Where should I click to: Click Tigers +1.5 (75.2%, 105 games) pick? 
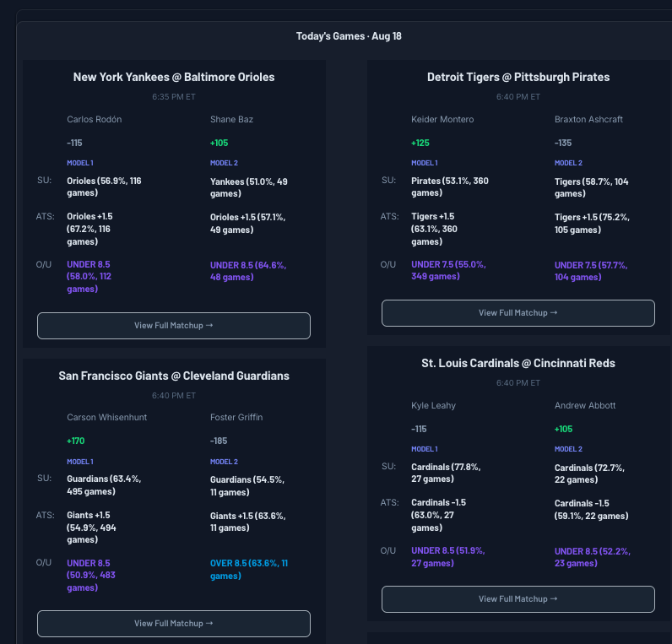592,224
